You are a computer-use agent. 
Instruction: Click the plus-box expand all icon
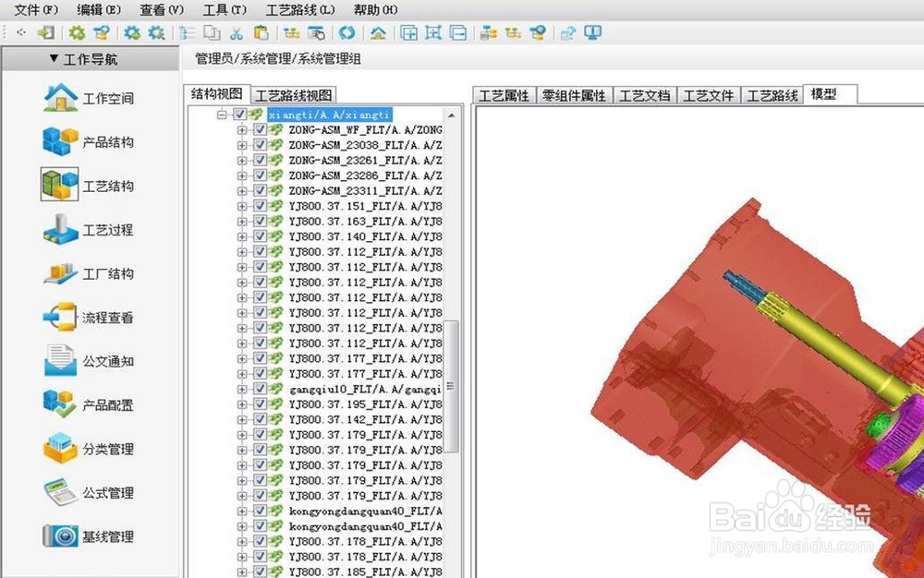(x=409, y=33)
